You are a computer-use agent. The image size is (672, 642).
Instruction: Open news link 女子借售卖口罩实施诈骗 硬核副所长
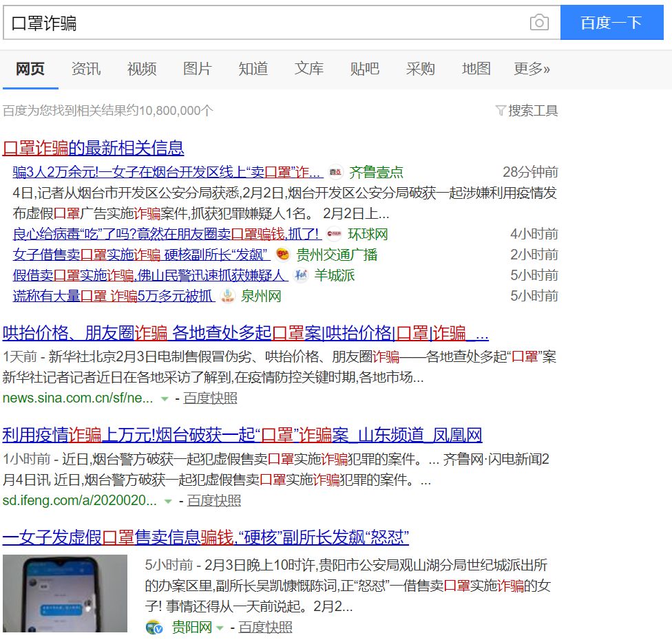(141, 255)
